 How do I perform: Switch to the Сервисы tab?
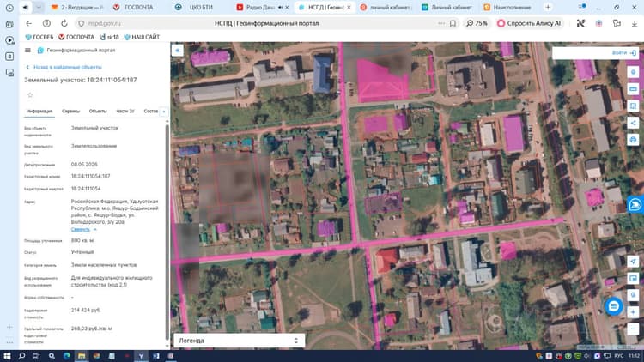70,112
